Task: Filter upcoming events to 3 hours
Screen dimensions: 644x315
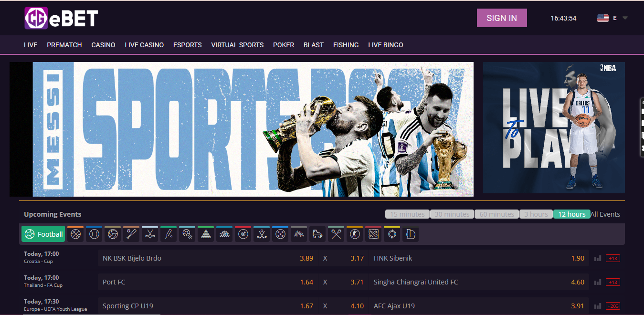Action: [x=536, y=214]
